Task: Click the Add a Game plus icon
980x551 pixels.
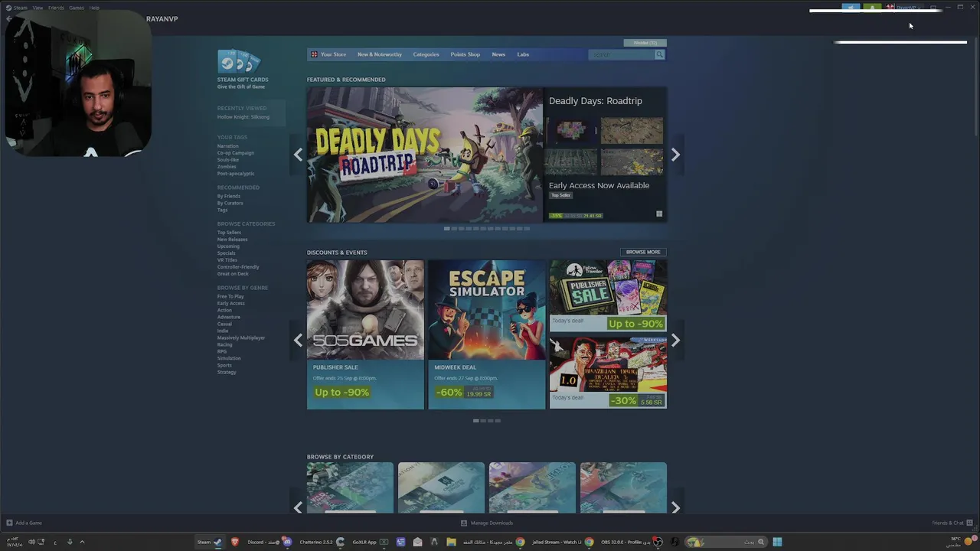Action: [9, 523]
